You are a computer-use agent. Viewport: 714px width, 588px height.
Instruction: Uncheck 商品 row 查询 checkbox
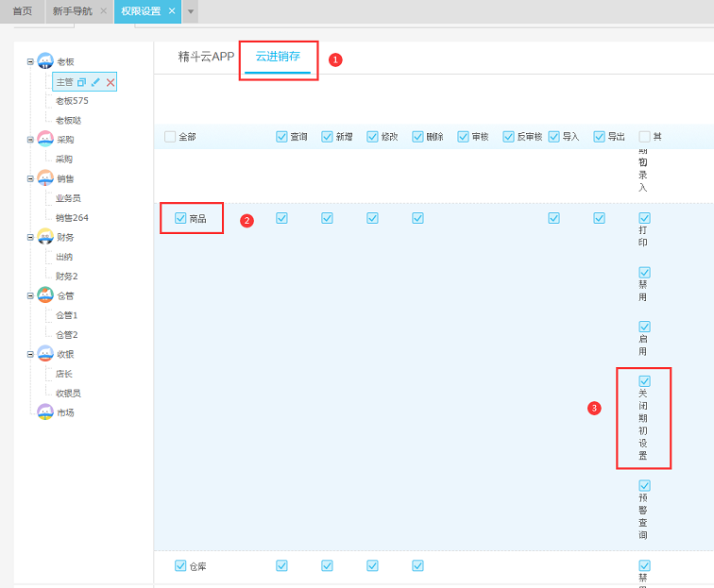click(x=281, y=218)
